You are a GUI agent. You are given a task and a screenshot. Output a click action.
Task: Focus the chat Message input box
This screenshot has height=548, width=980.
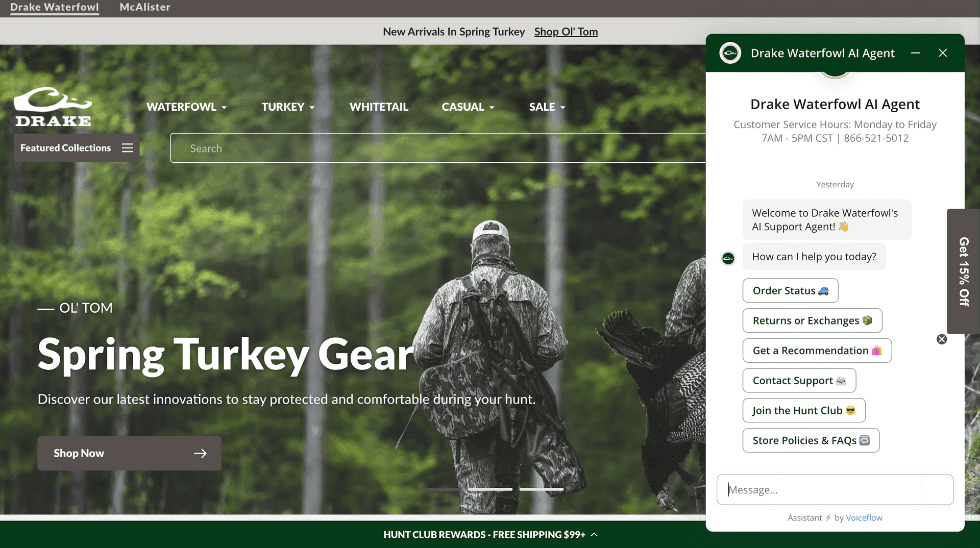pyautogui.click(x=835, y=490)
